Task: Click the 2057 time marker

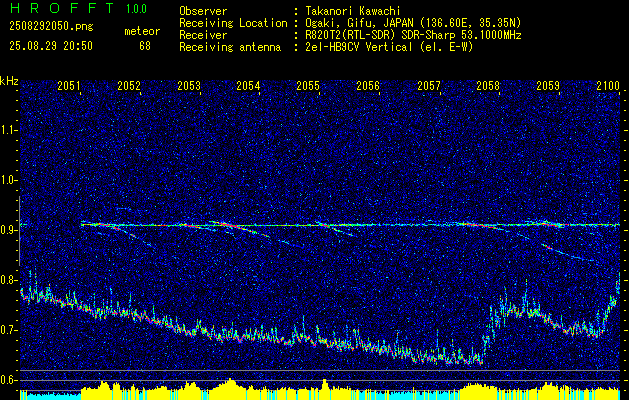Action: 429,86
